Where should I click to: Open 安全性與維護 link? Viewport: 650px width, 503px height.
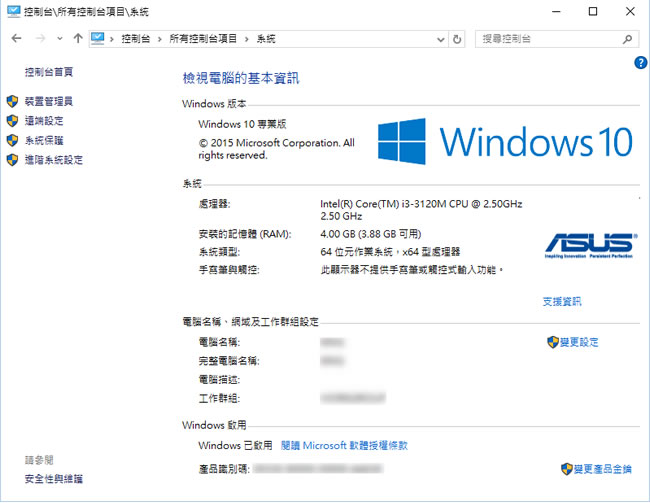pos(54,479)
